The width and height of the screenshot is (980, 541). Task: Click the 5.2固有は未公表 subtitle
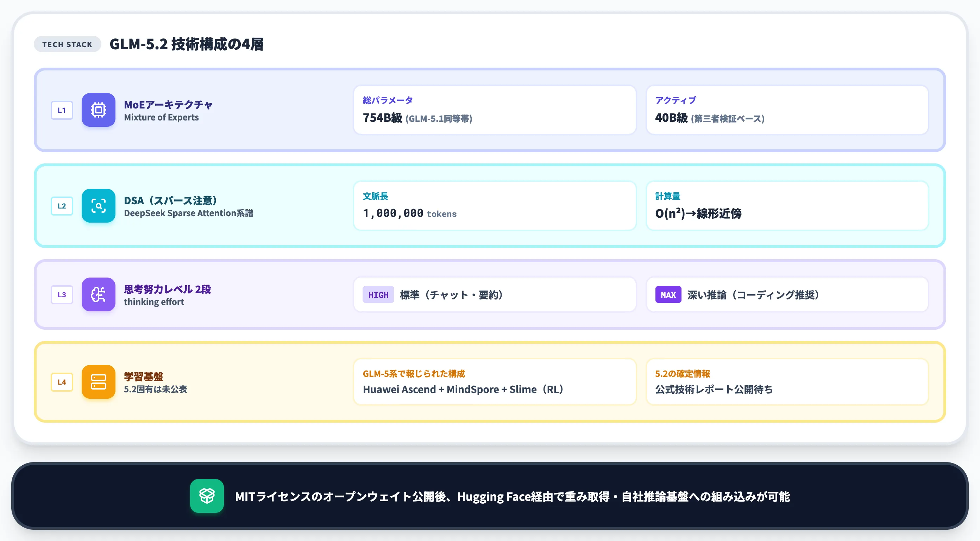156,389
